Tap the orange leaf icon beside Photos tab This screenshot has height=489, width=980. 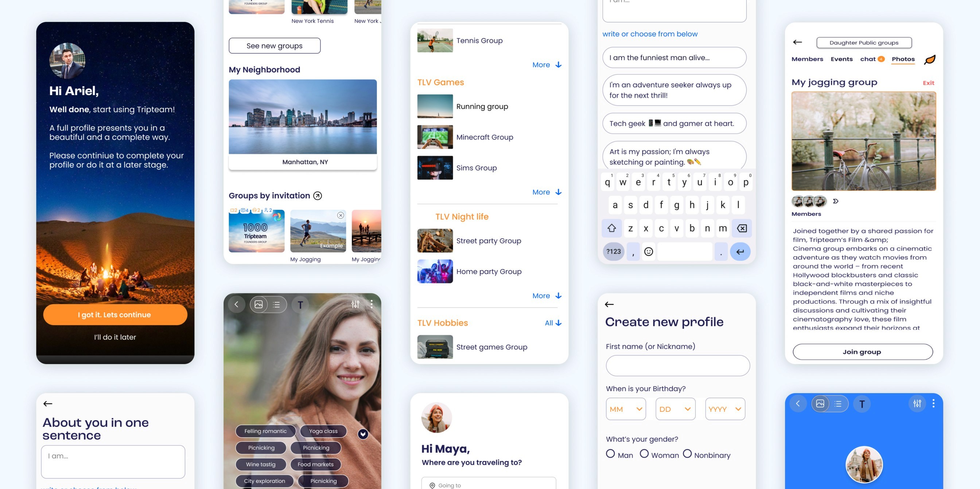click(929, 59)
